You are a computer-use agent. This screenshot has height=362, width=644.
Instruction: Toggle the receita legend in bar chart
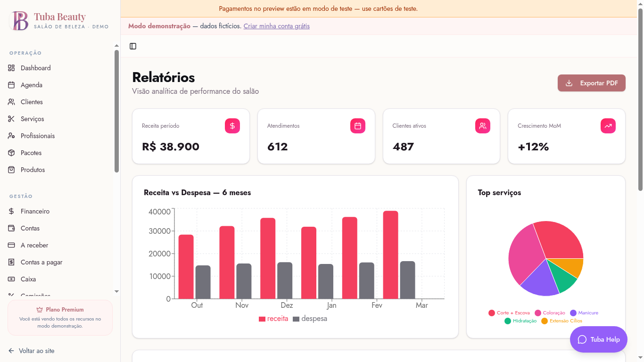(x=273, y=319)
